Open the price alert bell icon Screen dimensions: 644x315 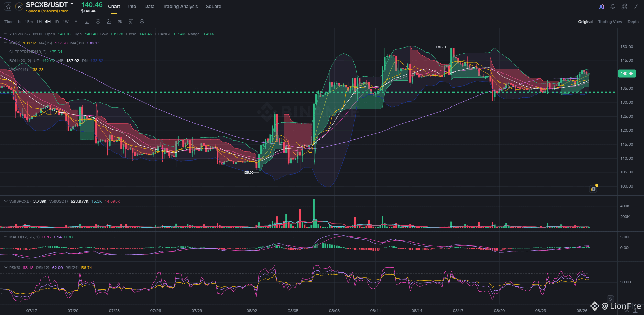tap(613, 7)
